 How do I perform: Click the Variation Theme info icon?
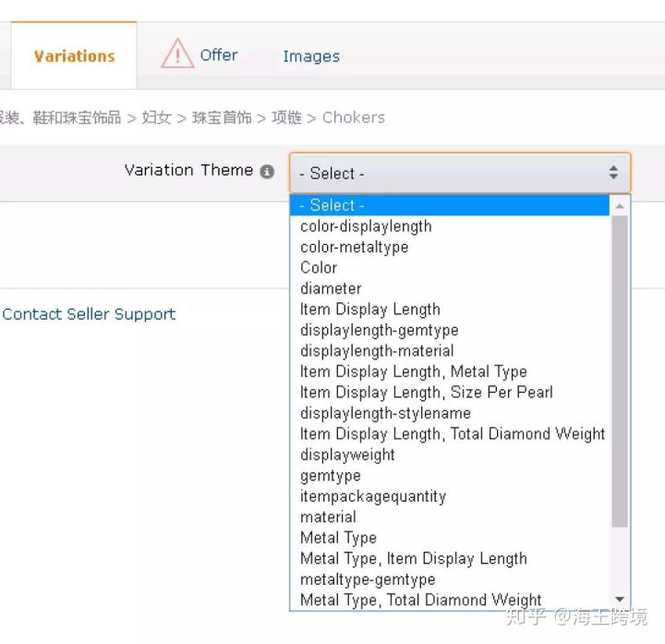(x=267, y=171)
